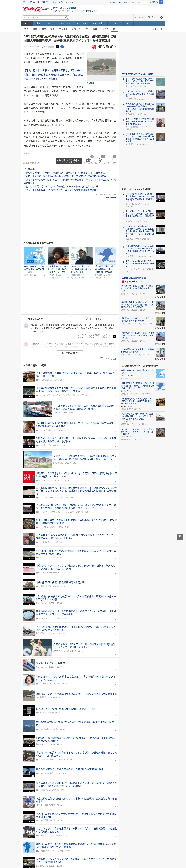Open the Nintendo Switch 2 resale article

pyautogui.click(x=77, y=475)
